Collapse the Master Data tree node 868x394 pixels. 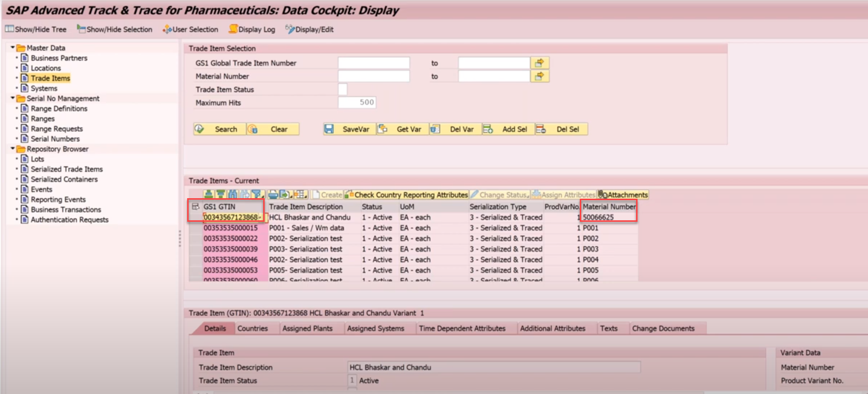[13, 47]
